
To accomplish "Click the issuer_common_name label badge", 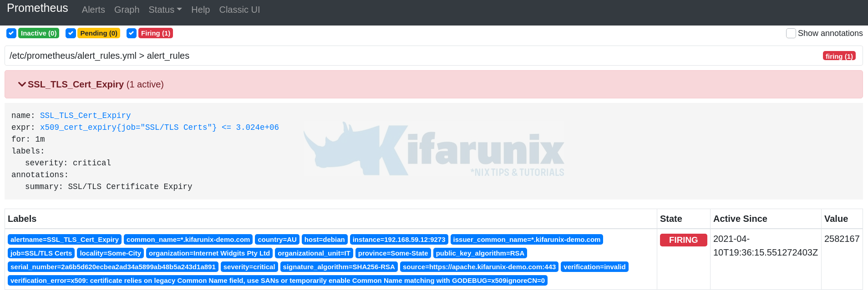I will tap(527, 240).
